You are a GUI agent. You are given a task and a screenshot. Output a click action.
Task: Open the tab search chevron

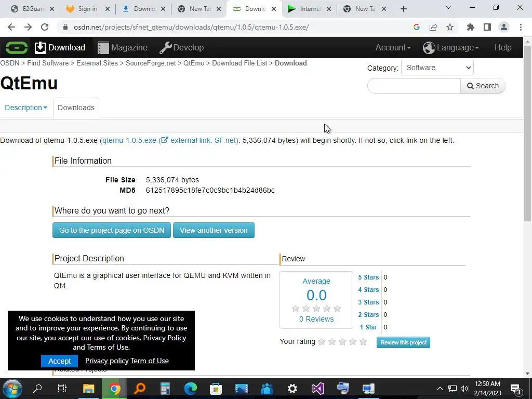[x=448, y=7]
